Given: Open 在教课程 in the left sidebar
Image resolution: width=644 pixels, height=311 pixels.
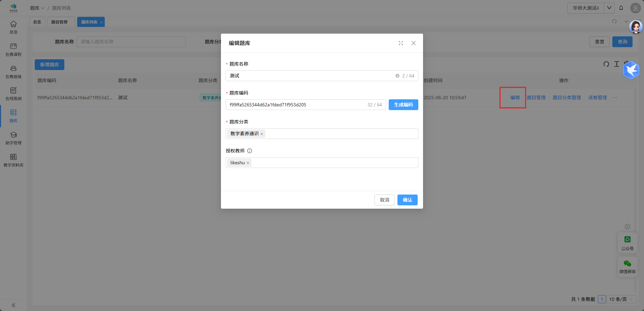Looking at the screenshot, I should click(x=13, y=49).
